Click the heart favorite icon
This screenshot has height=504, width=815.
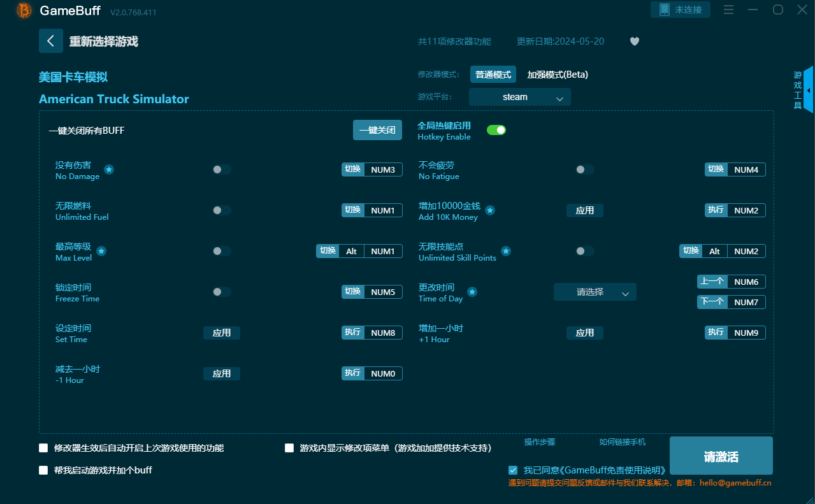634,41
